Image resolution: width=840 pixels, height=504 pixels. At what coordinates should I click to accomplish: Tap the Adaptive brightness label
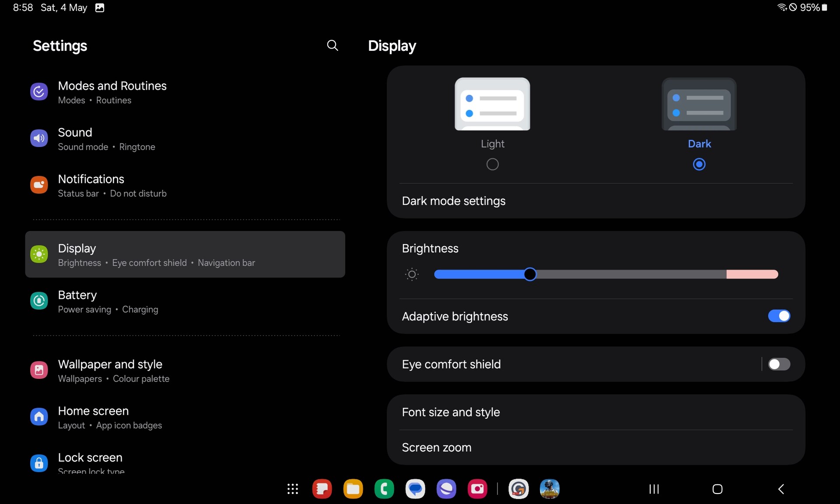tap(455, 316)
